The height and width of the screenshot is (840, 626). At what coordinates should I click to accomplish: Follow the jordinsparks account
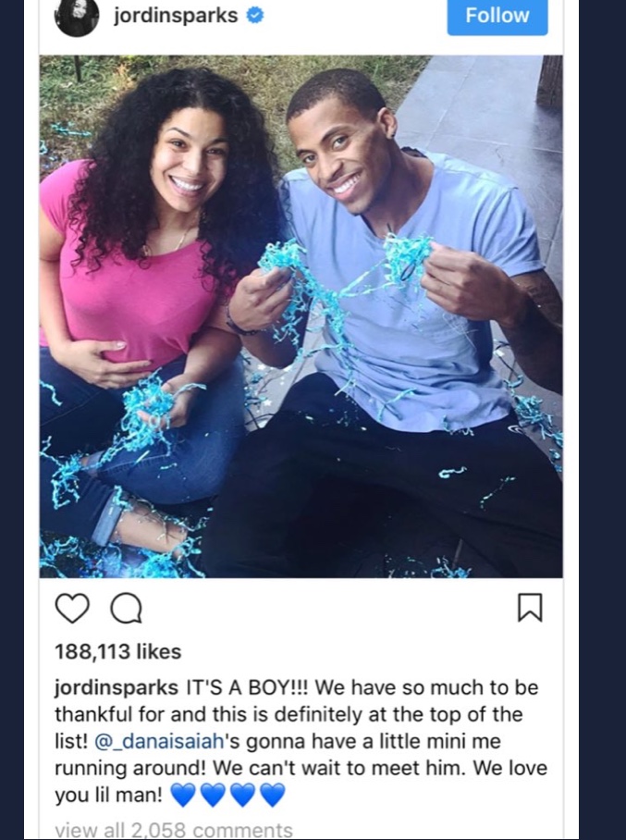(x=497, y=16)
